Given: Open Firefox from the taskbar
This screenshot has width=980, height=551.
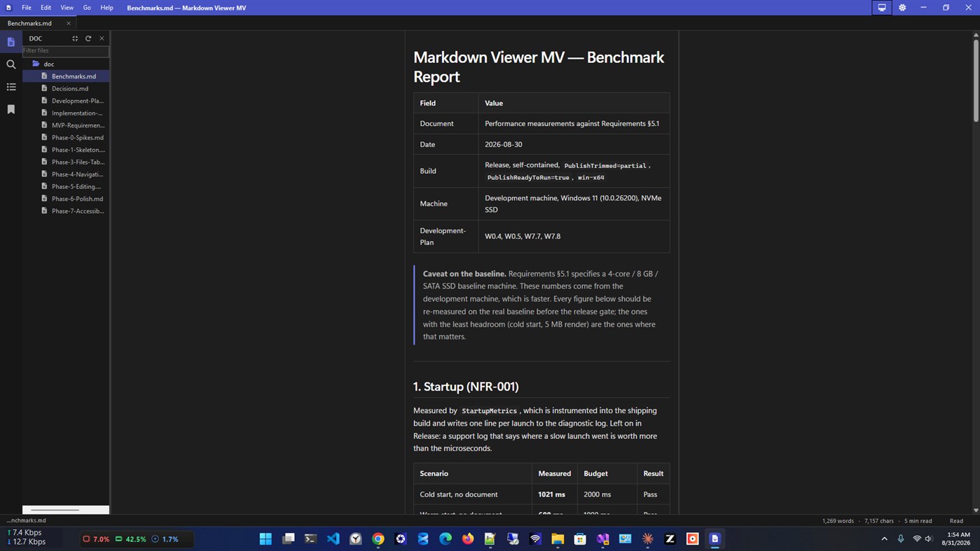Looking at the screenshot, I should pyautogui.click(x=468, y=539).
